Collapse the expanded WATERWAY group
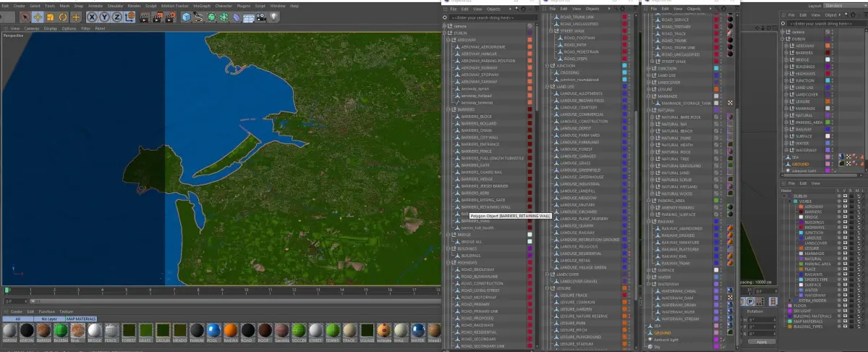 [x=649, y=284]
